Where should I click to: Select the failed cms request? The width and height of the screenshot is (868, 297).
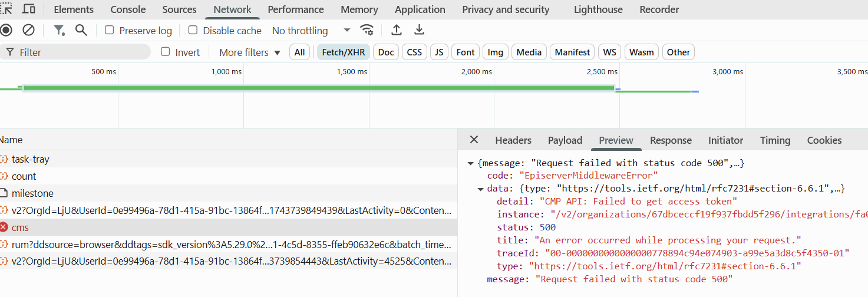(20, 227)
